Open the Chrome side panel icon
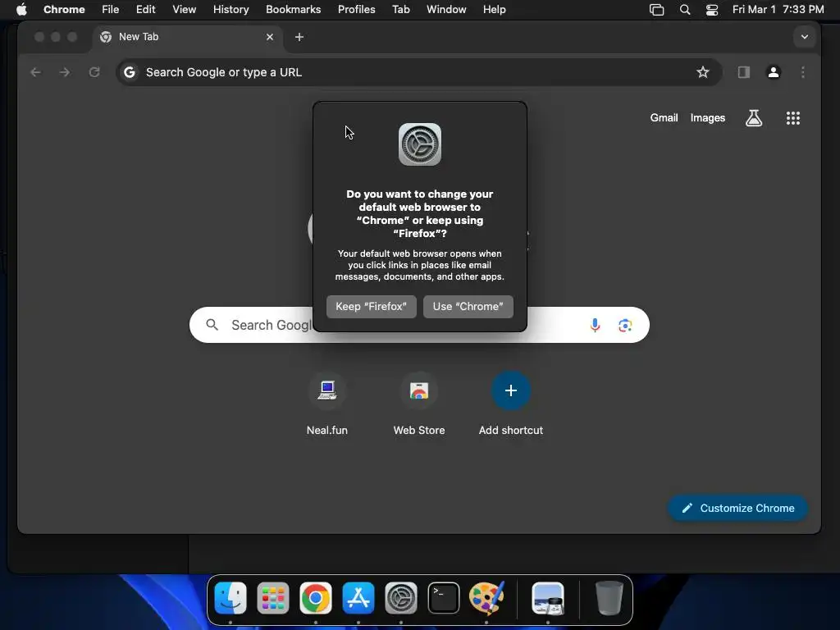The image size is (840, 630). coord(743,72)
